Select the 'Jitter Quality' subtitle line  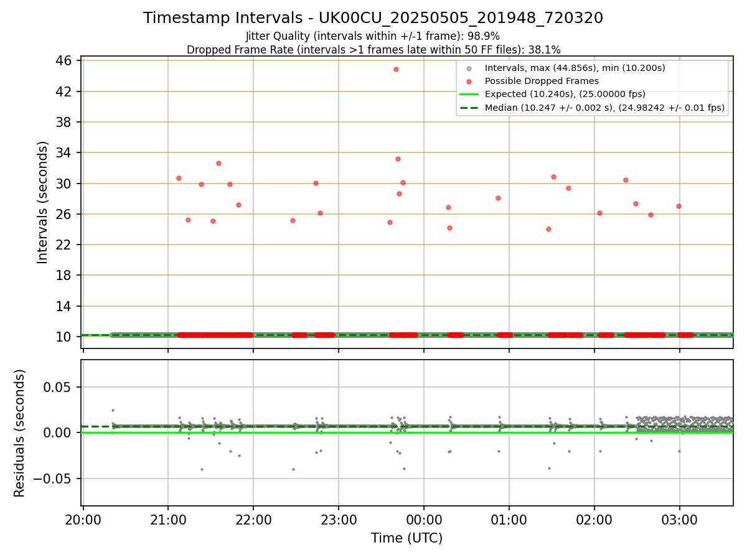coord(373,36)
